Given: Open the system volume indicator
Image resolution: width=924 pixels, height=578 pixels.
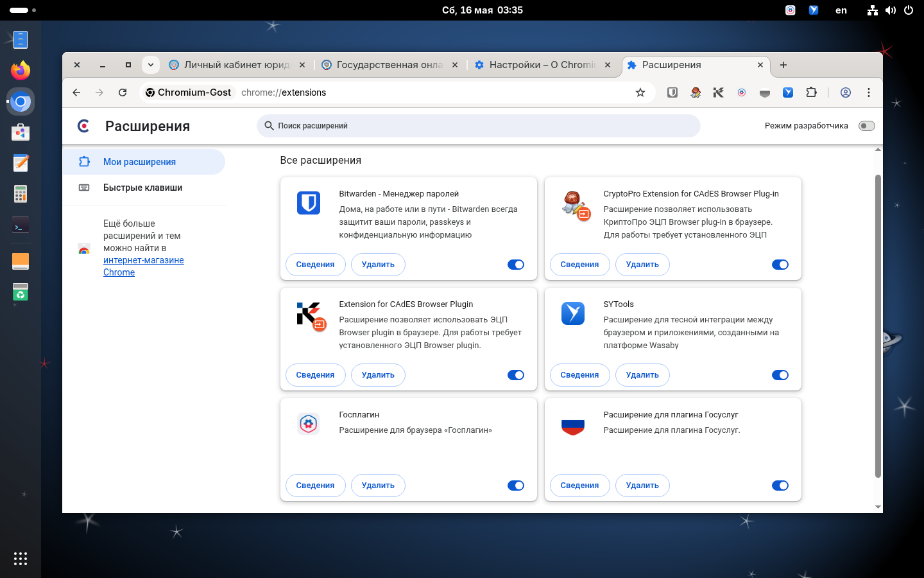Looking at the screenshot, I should (x=891, y=10).
